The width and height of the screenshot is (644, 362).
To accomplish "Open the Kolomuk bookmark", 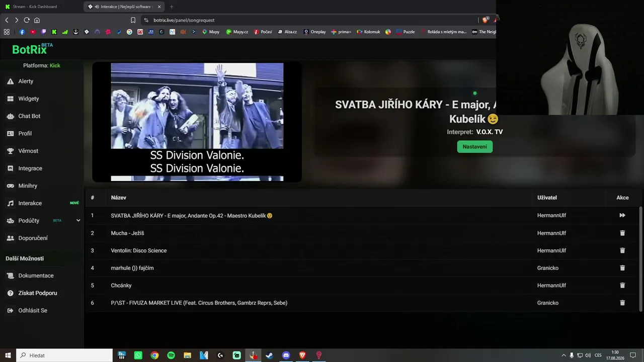I will tap(368, 32).
